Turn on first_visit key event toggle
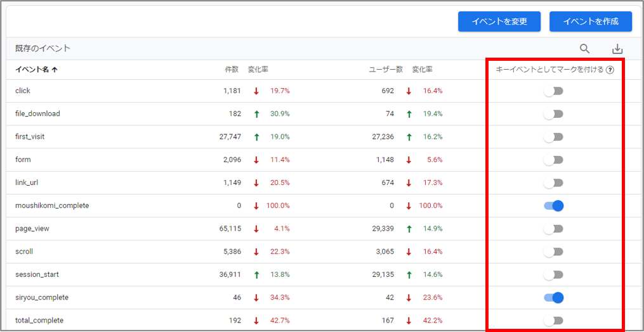 [553, 137]
